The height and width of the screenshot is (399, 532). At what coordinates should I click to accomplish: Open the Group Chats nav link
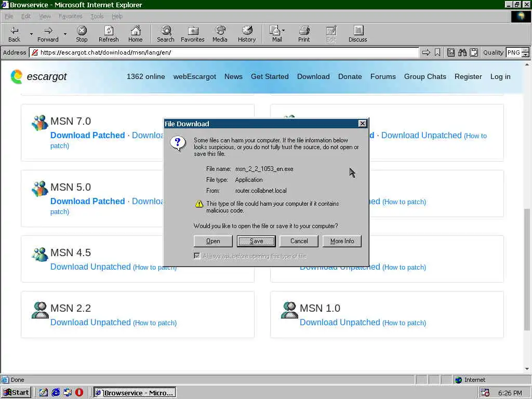pyautogui.click(x=425, y=77)
